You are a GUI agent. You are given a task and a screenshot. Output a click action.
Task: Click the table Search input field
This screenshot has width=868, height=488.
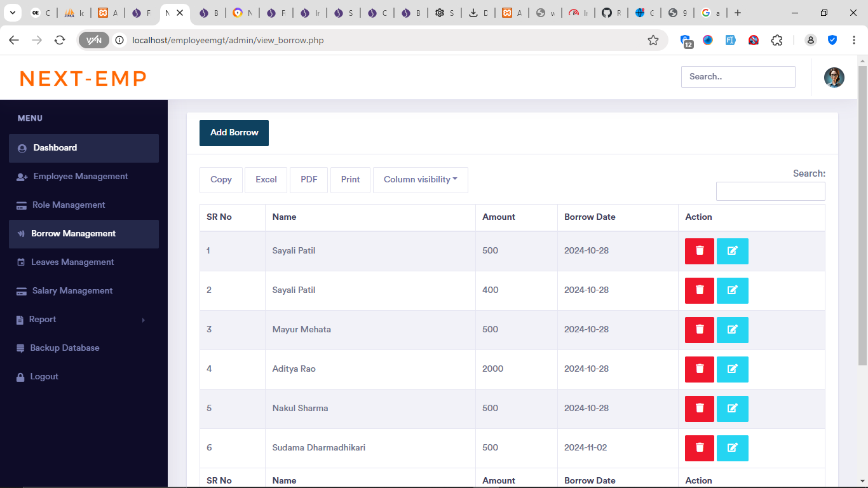coord(770,191)
